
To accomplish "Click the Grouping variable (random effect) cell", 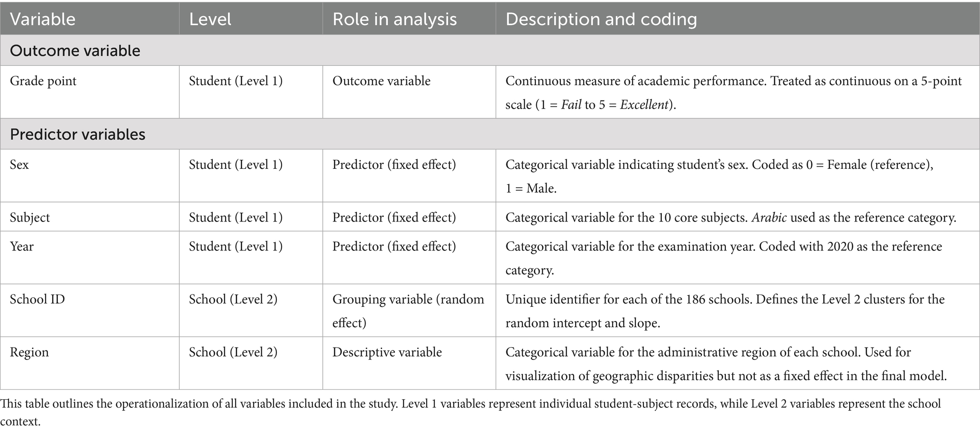I will click(408, 311).
